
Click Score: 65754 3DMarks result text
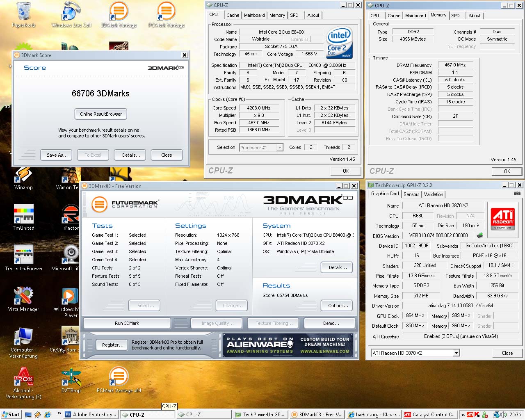coord(285,295)
